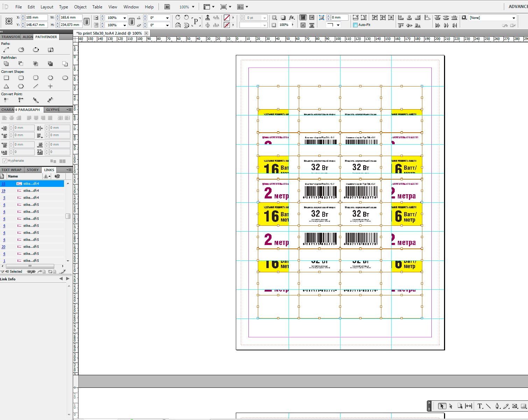Convert shape to rectangle
This screenshot has width=528, height=420.
coord(6,78)
